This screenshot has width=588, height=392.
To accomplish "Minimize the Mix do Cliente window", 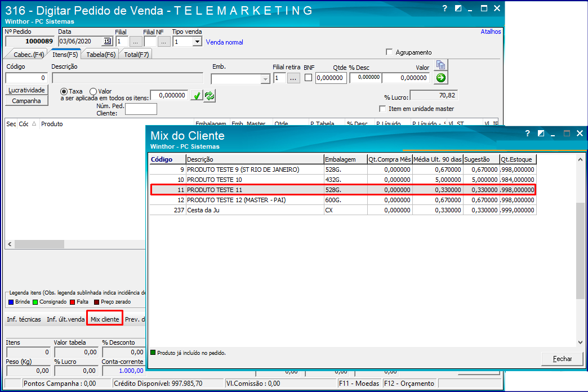I will pos(553,134).
